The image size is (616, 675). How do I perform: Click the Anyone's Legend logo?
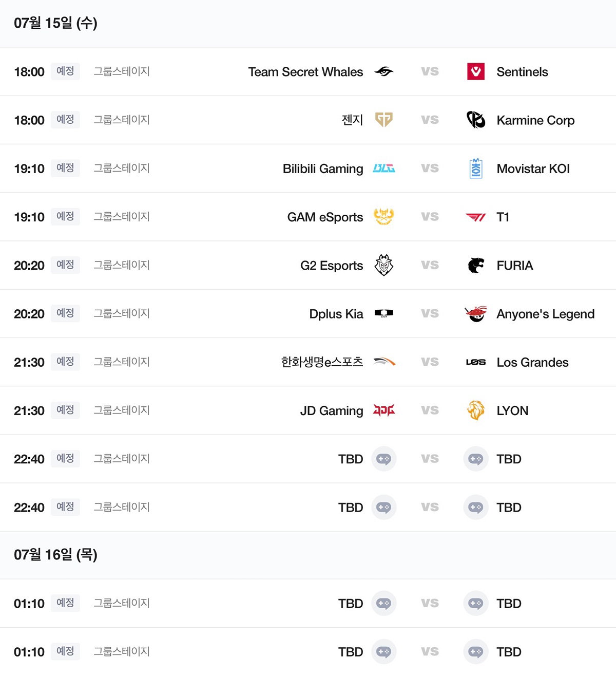pyautogui.click(x=476, y=313)
